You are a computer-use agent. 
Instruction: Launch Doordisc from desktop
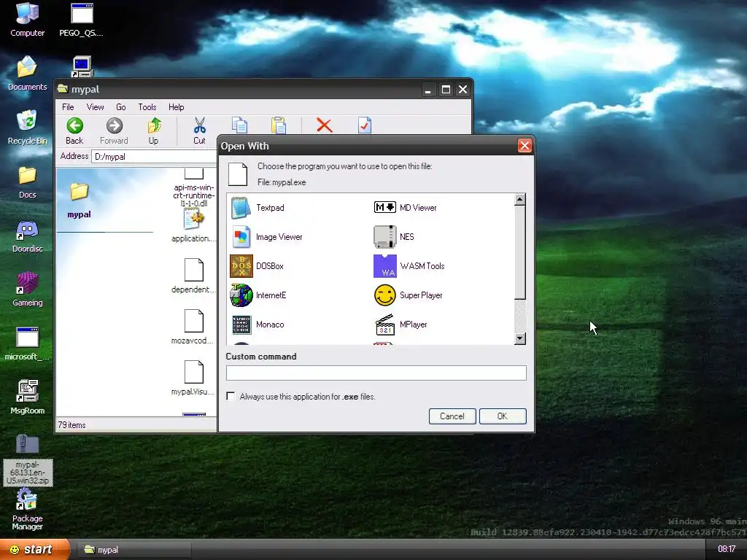click(x=27, y=236)
